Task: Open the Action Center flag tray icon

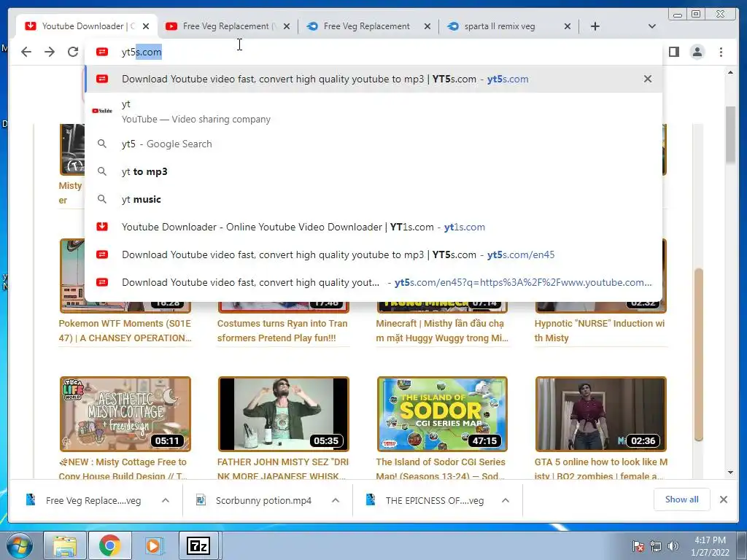Action: point(638,547)
